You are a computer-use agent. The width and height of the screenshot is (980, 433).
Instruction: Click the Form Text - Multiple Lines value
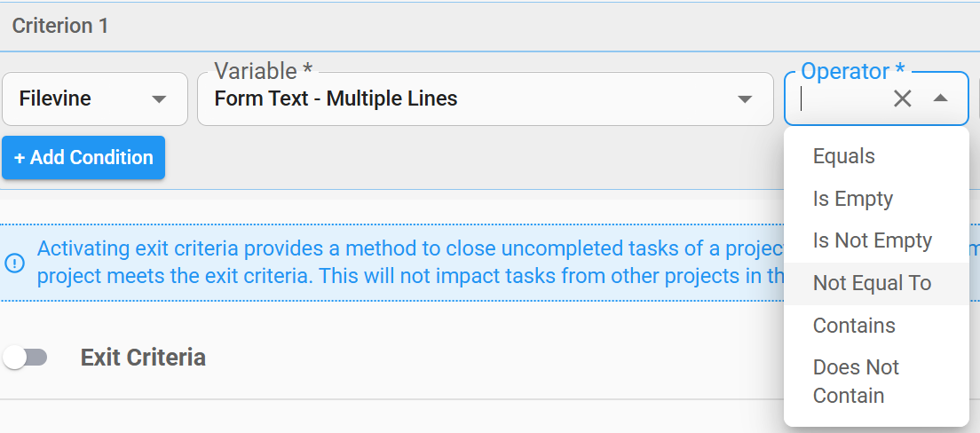pyautogui.click(x=336, y=98)
